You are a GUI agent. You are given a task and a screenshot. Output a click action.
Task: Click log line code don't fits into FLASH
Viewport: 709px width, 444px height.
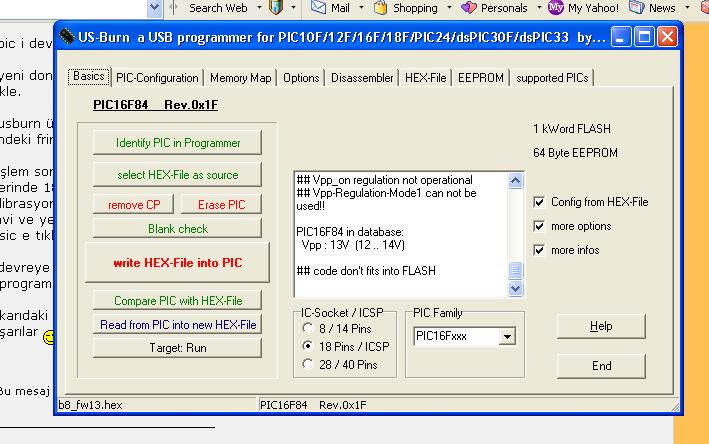(x=366, y=271)
